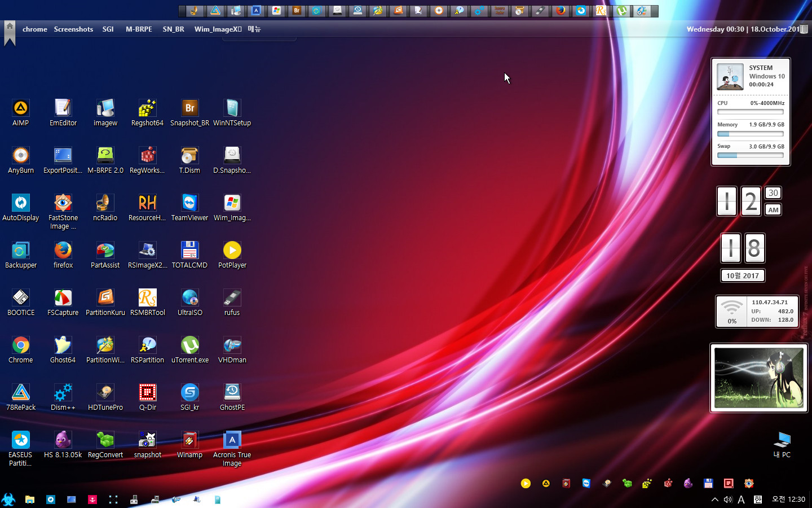Select the BOOTICE desktop icon
Image resolution: width=812 pixels, height=508 pixels.
[x=21, y=303]
